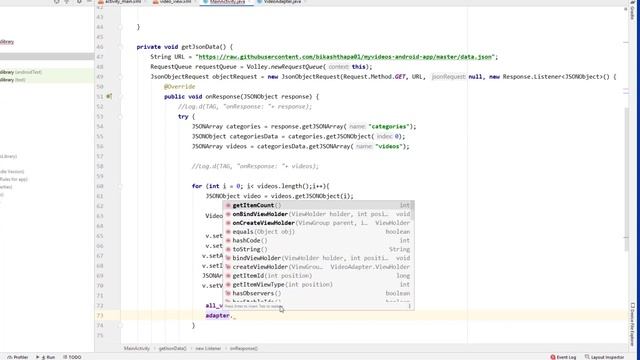This screenshot has height=360, width=640.
Task: Pick onCreateViewHolder completion suggestion
Action: pos(318,223)
